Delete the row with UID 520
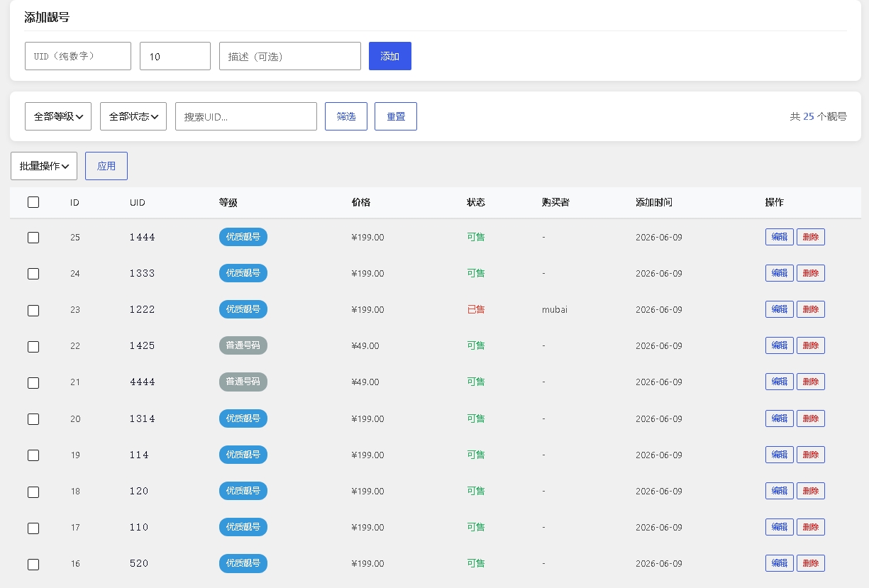 [x=811, y=563]
